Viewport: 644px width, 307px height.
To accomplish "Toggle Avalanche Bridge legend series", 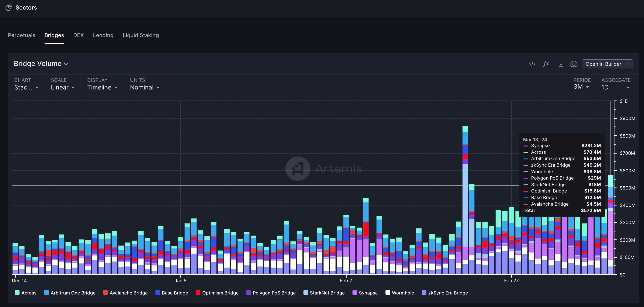I will (125, 293).
